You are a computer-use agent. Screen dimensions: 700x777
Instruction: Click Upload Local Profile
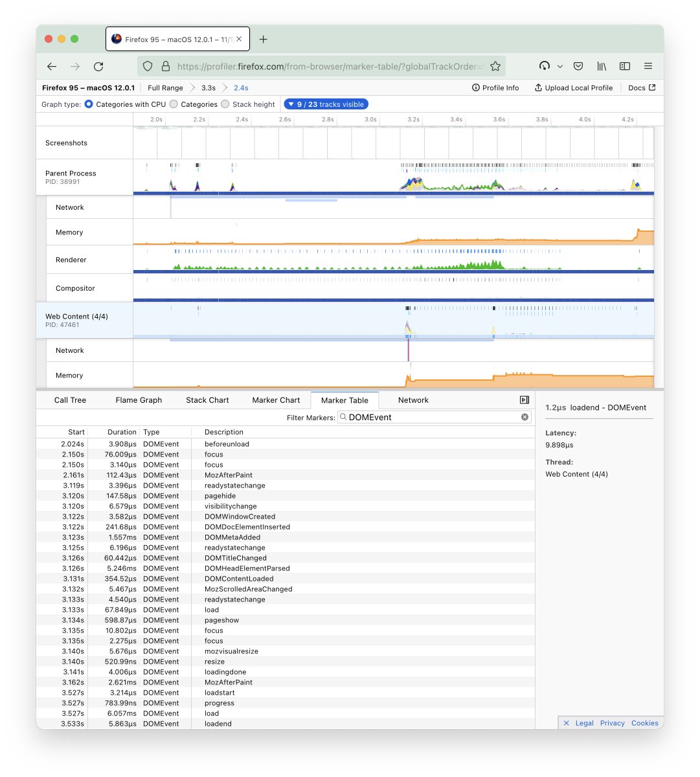[573, 87]
